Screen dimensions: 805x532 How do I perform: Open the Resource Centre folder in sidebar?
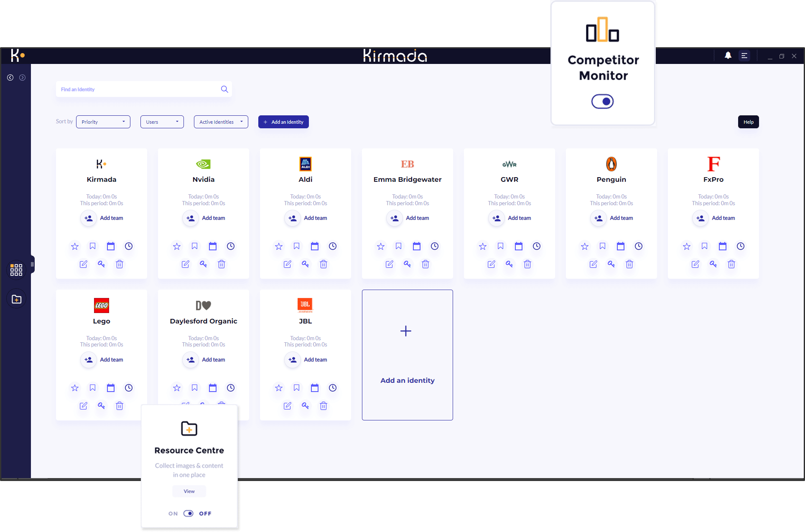(x=16, y=299)
